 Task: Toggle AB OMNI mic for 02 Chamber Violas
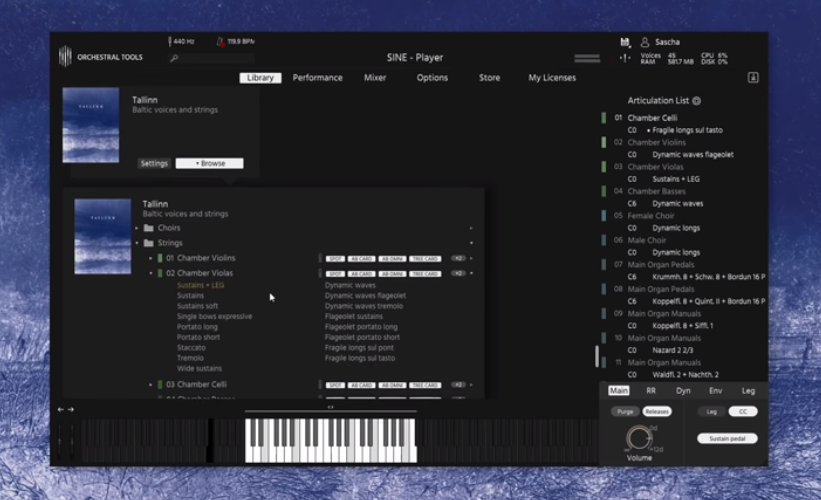tap(392, 274)
